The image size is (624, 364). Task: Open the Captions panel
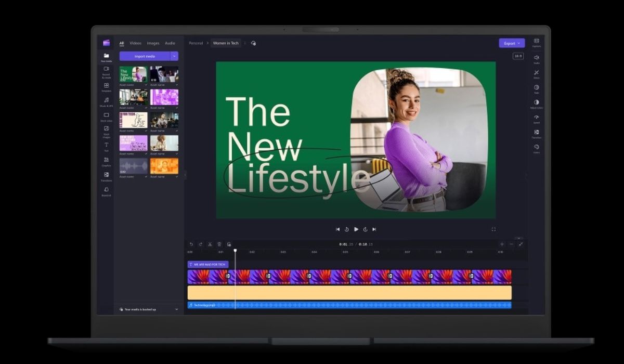pyautogui.click(x=536, y=43)
